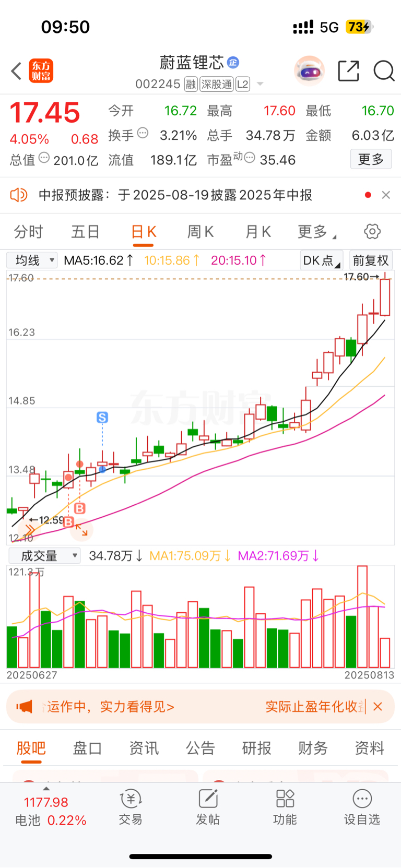Switch to the 财务 tab
The image size is (401, 868).
(313, 748)
